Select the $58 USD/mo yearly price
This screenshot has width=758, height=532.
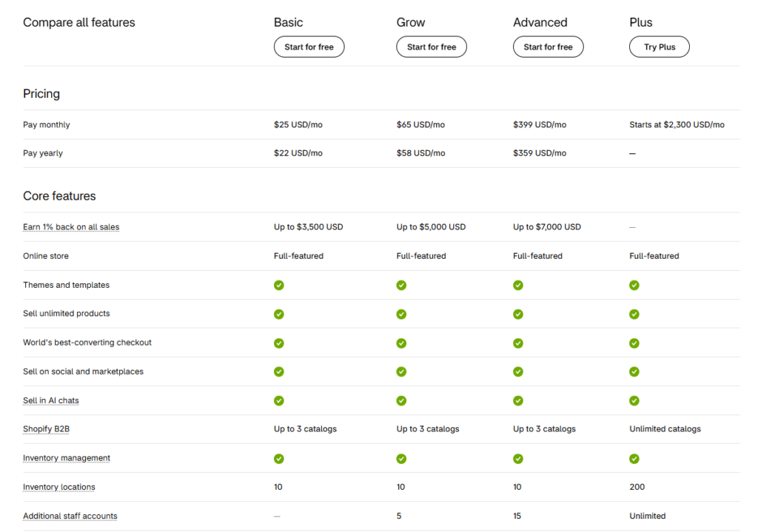point(420,153)
